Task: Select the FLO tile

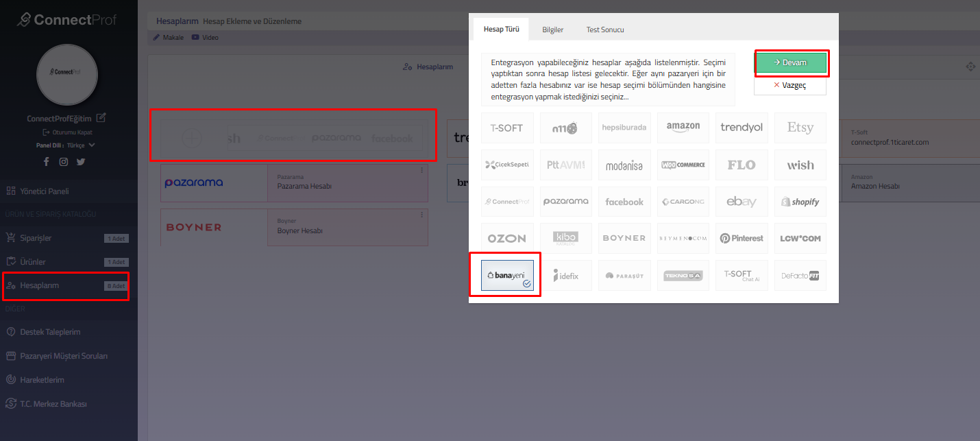Action: (x=742, y=165)
